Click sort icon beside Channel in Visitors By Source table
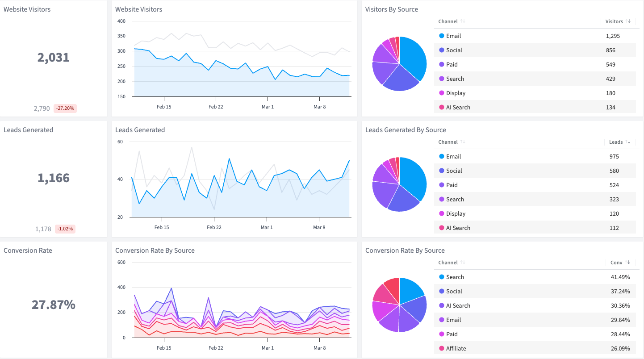 click(x=463, y=21)
